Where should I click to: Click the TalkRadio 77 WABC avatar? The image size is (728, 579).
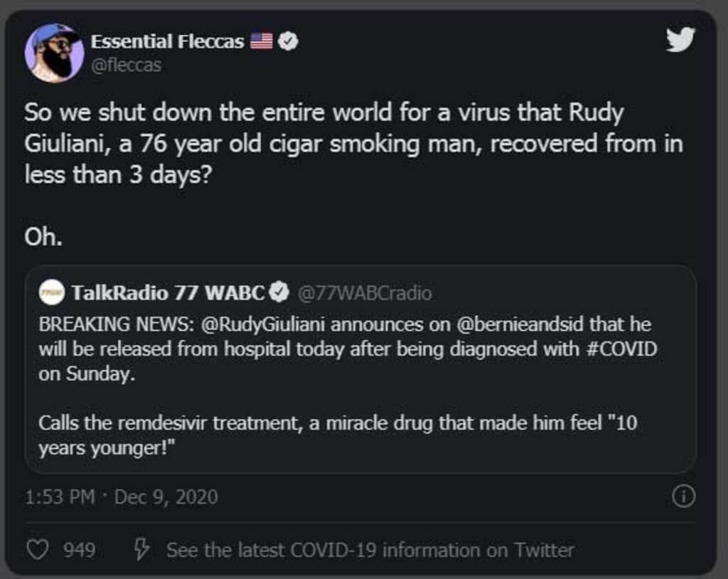click(x=52, y=292)
